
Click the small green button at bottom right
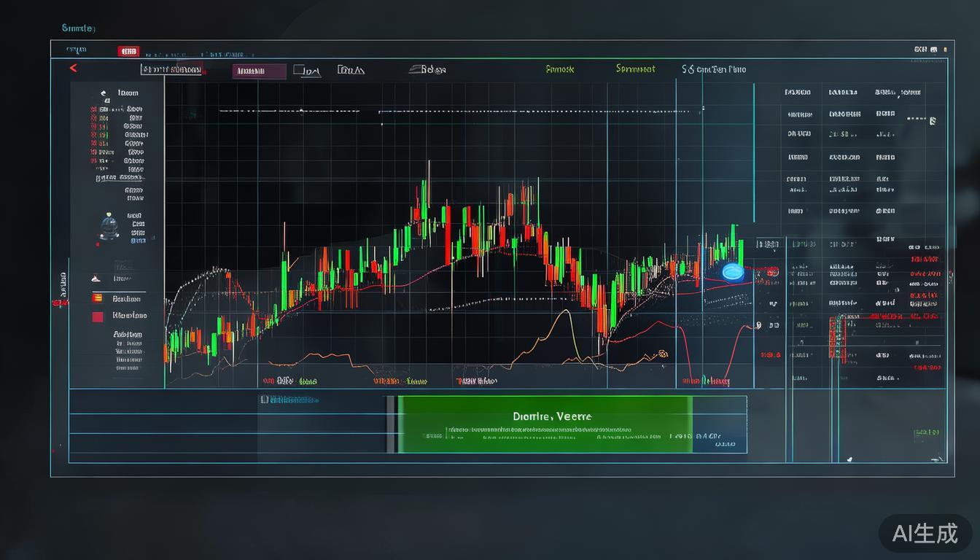[926, 433]
